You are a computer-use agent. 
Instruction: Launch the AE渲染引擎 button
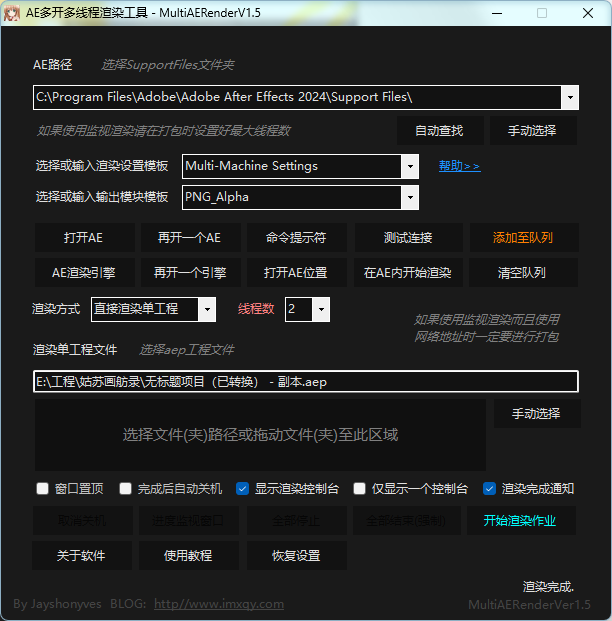coord(84,272)
